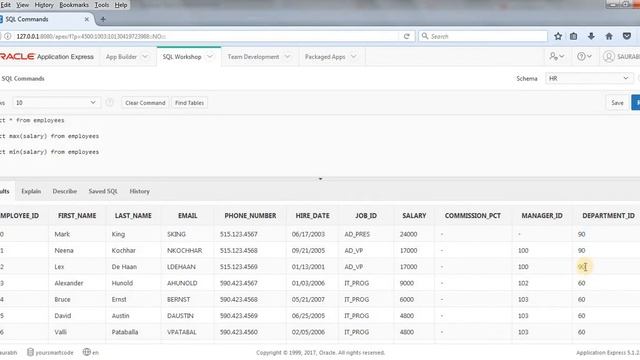Click the site information icon in address bar
Screen dimensions: 640x360
[x=8, y=36]
